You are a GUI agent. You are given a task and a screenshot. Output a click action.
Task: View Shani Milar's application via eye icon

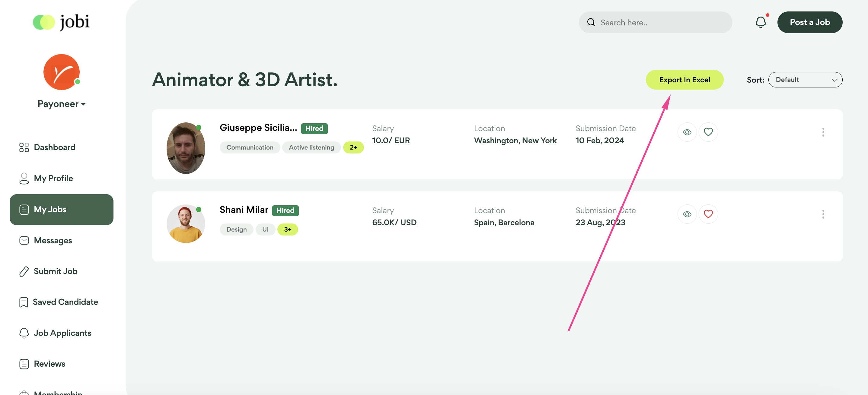[x=687, y=214]
